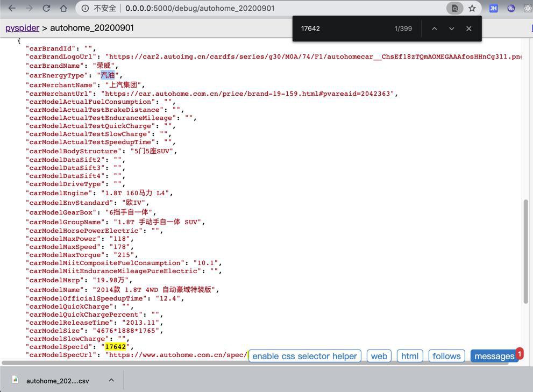The width and height of the screenshot is (533, 392).
Task: Click the carModelReleaseTime value 2013.11
Action: tap(140, 323)
